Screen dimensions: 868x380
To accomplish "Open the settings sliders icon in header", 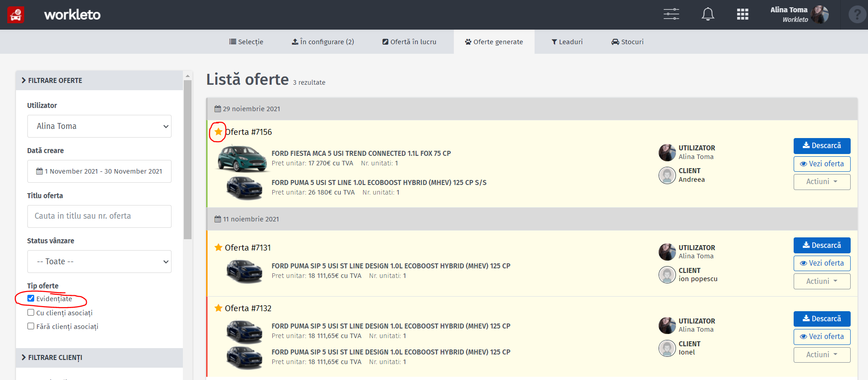I will click(x=671, y=15).
